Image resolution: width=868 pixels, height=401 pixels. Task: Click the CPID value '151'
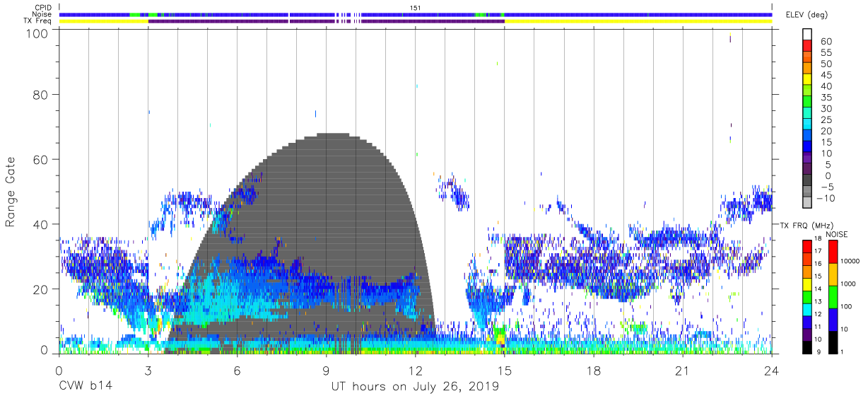416,7
